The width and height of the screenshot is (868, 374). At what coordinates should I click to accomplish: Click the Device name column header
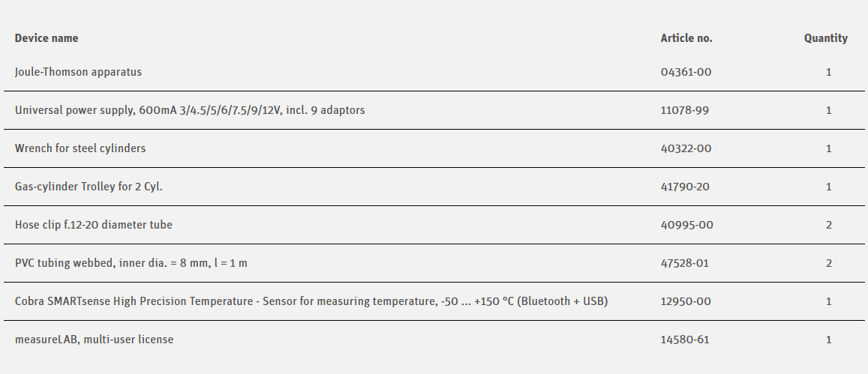click(x=47, y=38)
